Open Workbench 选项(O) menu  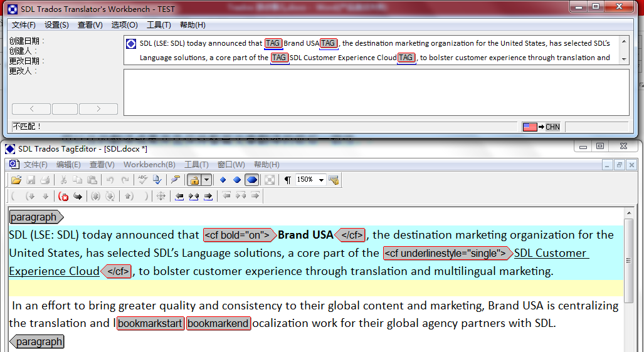(x=124, y=25)
